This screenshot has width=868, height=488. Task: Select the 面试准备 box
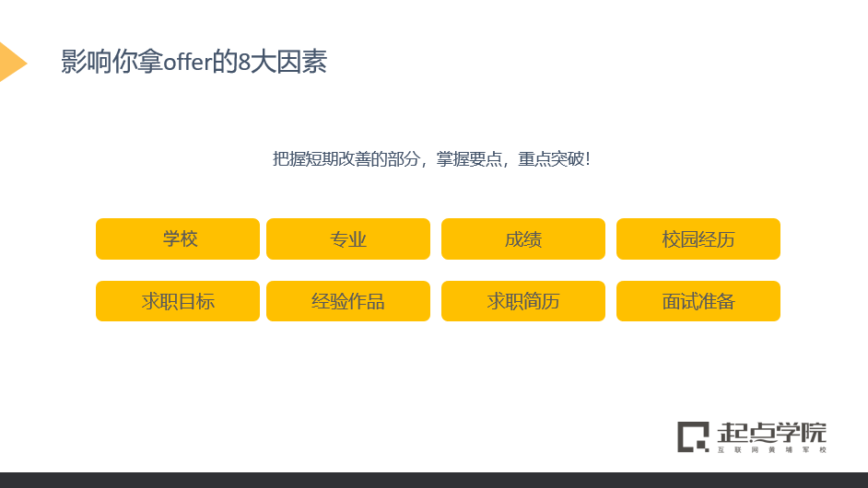coord(698,301)
